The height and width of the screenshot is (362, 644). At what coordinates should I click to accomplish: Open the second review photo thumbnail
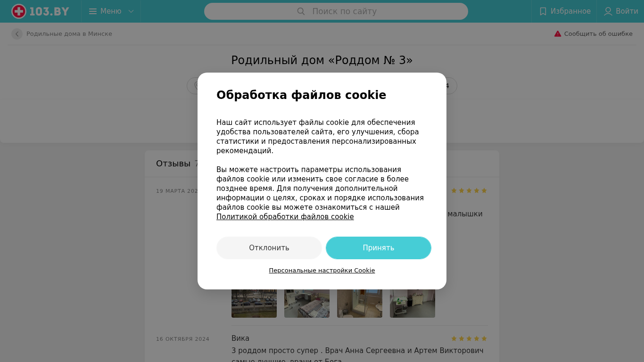coord(307,304)
